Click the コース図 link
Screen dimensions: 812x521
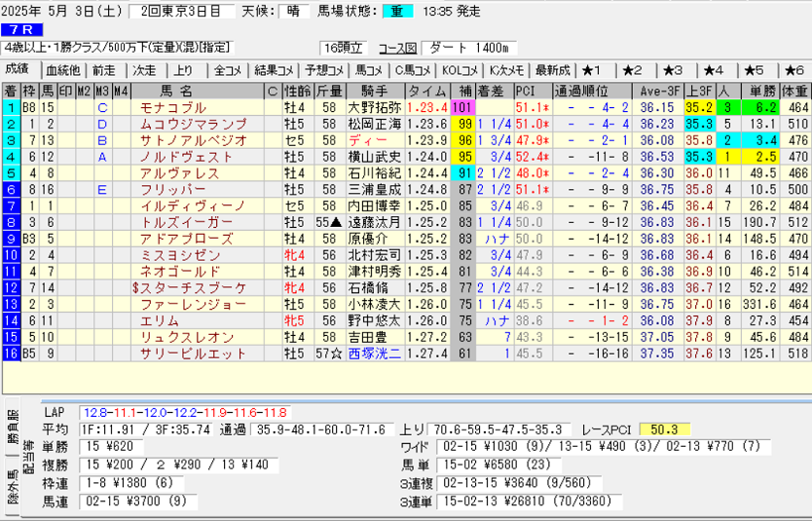click(397, 48)
